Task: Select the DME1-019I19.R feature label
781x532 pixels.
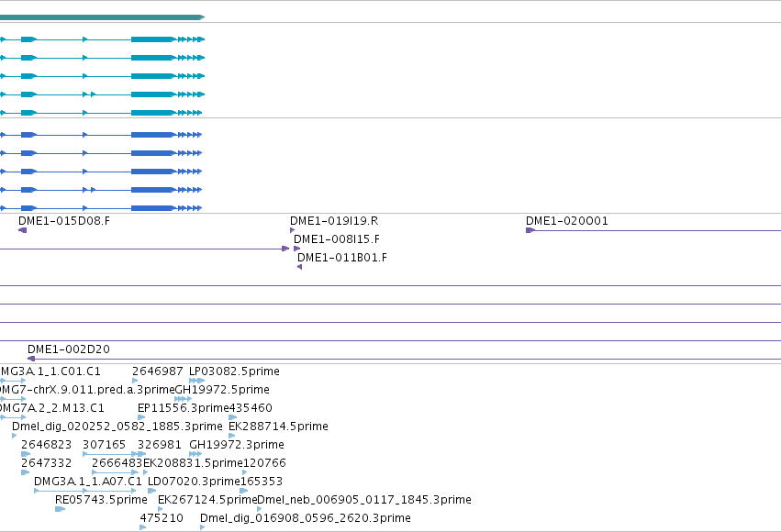Action: point(334,221)
